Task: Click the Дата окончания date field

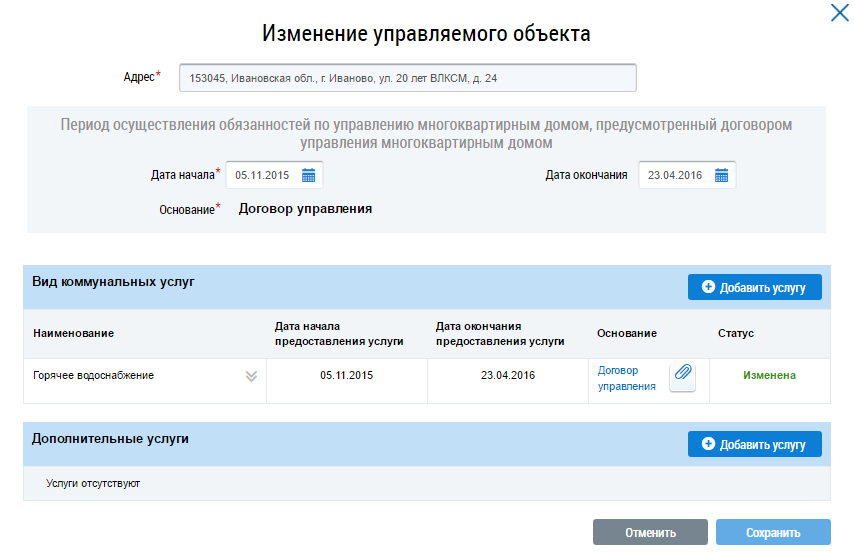Action: coord(687,175)
